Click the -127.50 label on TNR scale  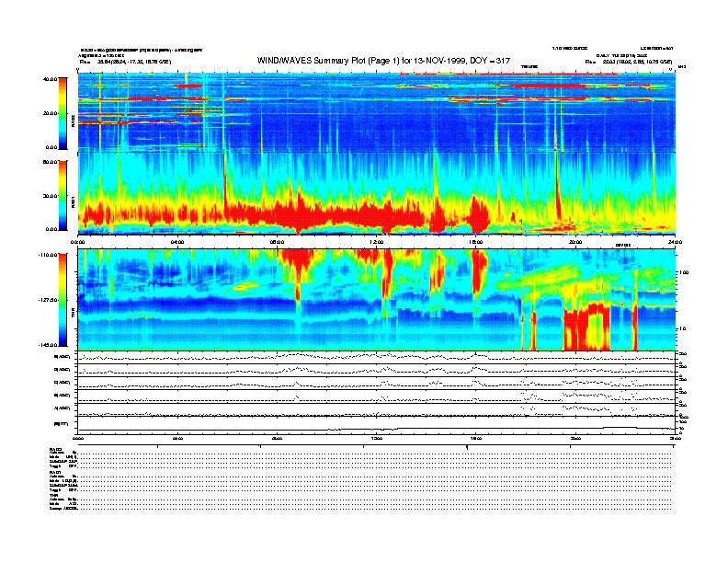[48, 300]
